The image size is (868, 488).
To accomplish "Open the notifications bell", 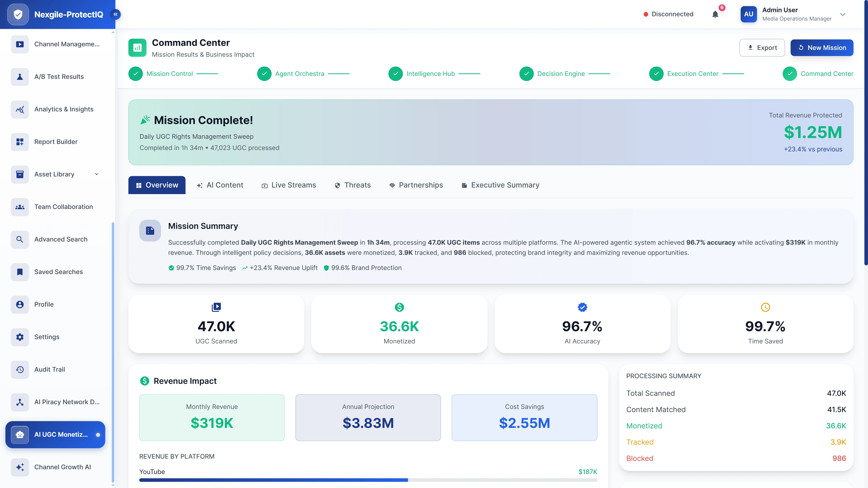I will pyautogui.click(x=715, y=14).
